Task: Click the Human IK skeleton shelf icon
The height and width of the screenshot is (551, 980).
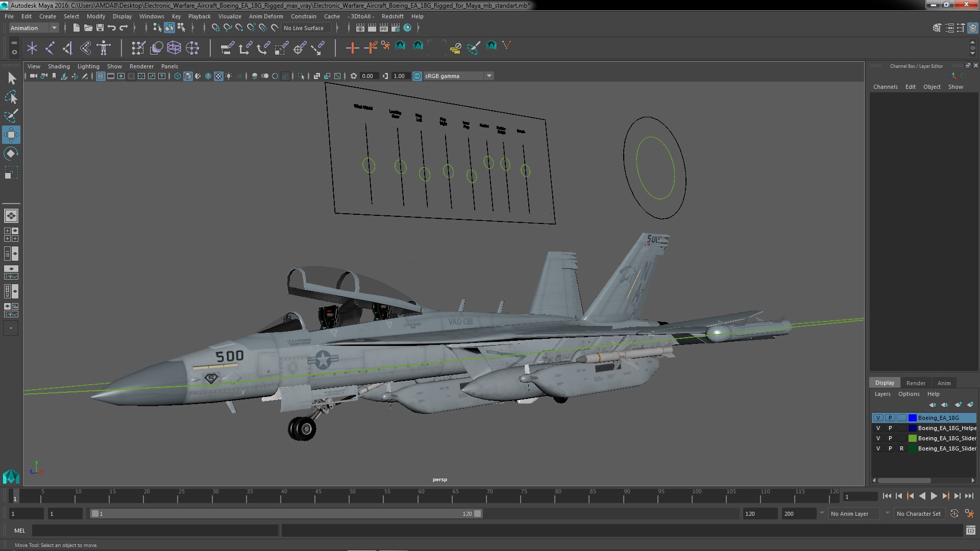Action: point(104,48)
